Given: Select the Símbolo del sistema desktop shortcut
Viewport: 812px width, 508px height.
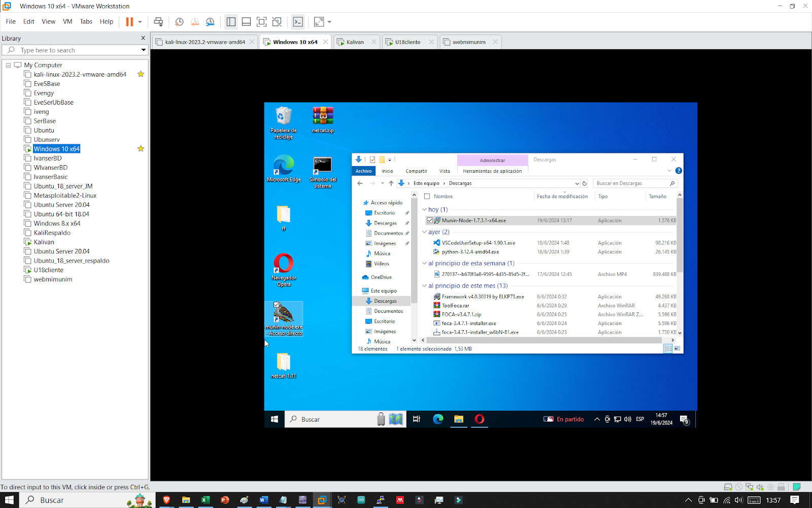Looking at the screenshot, I should coord(323,172).
